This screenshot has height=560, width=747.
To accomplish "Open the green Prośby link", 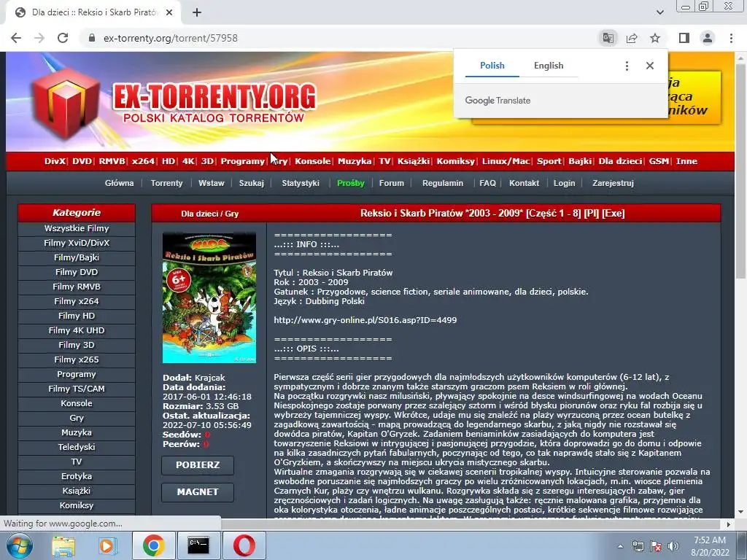I will click(x=351, y=183).
